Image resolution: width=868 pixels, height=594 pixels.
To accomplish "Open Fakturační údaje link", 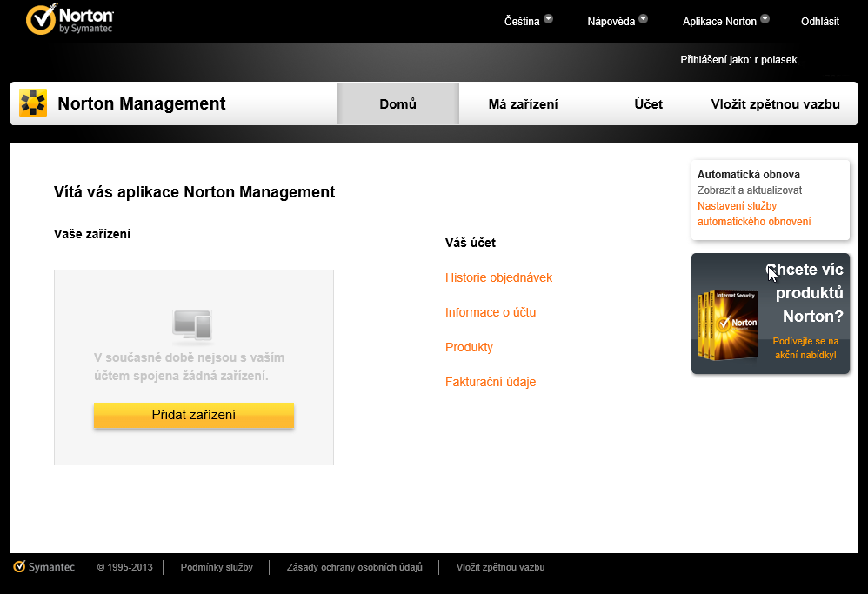I will point(491,382).
